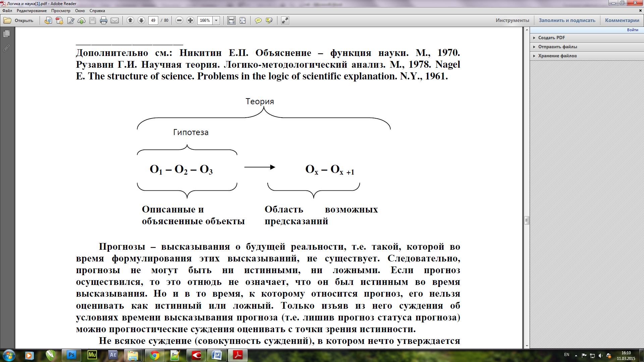
Task: Click the vertical scrollbar thumb
Action: 527,220
